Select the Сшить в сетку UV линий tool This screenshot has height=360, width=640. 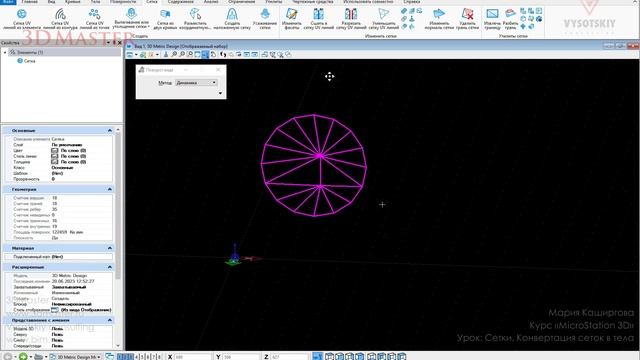[318, 19]
